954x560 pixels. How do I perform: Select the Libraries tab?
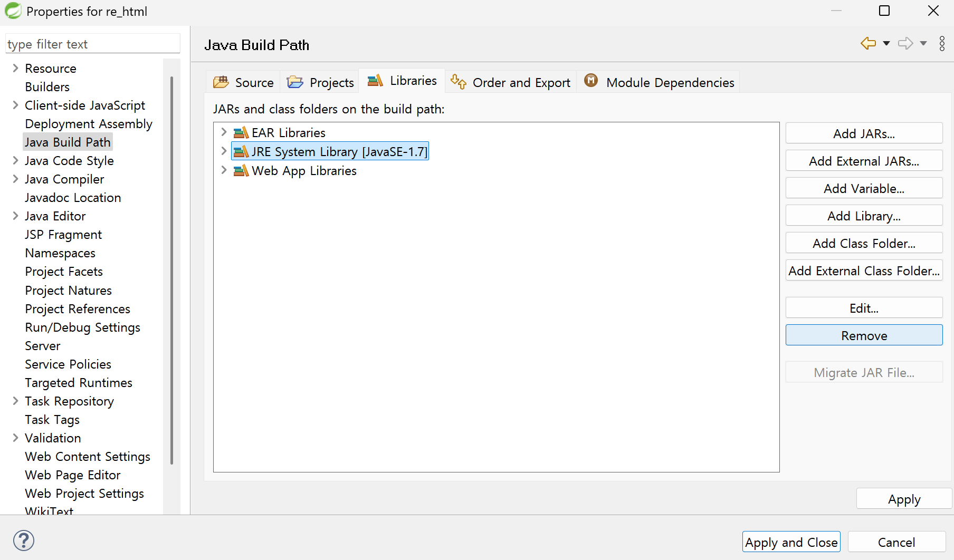point(402,81)
